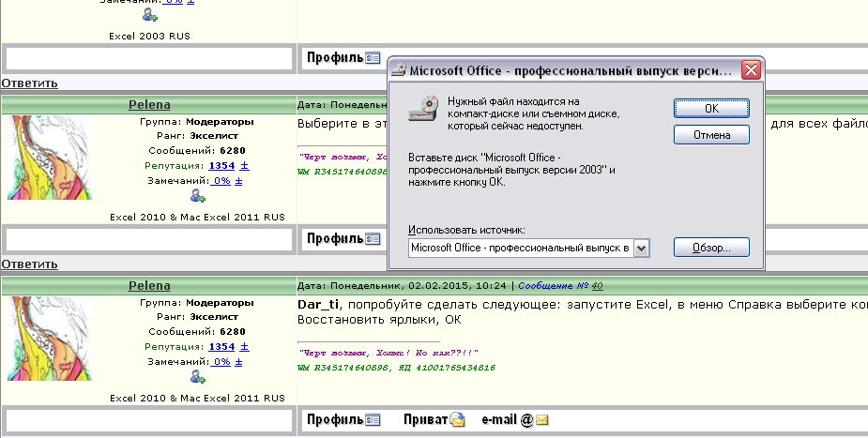This screenshot has height=438, width=868.
Task: Send private message via Приват
Action: click(x=434, y=420)
